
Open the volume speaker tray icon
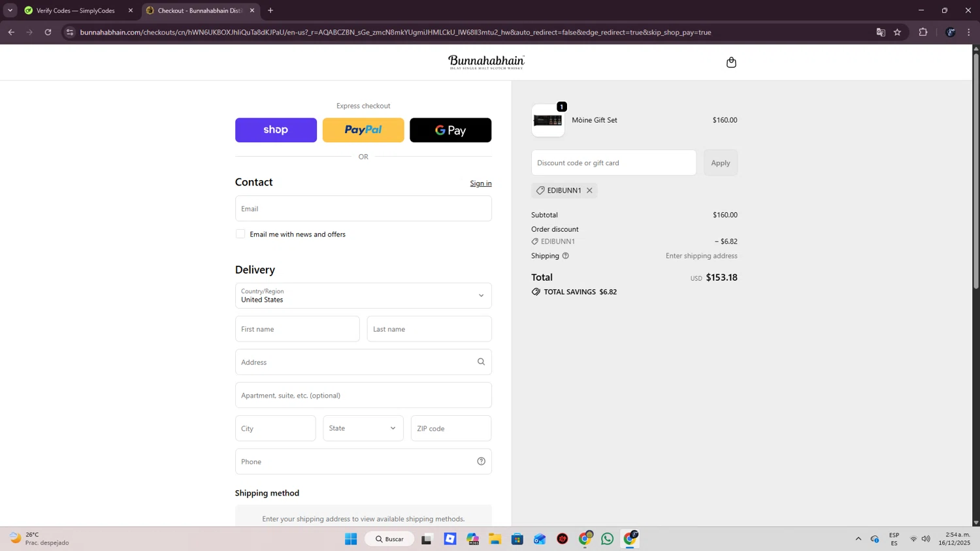926,539
